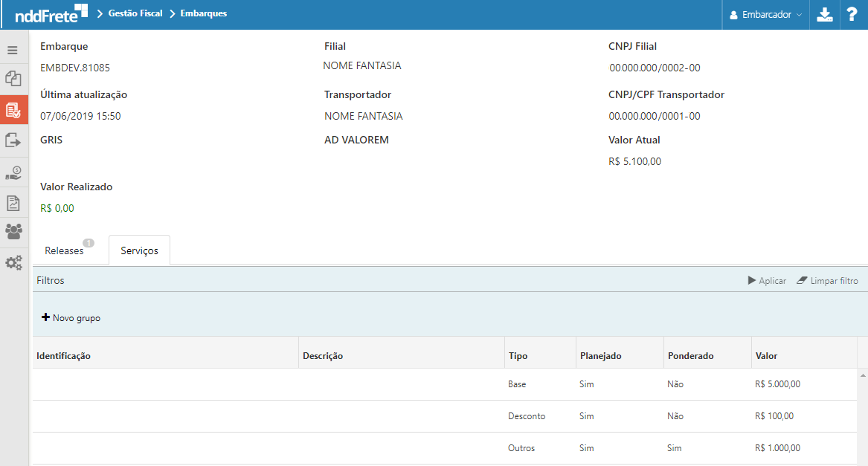Click the date 07/06/2019 15:50

(x=80, y=116)
